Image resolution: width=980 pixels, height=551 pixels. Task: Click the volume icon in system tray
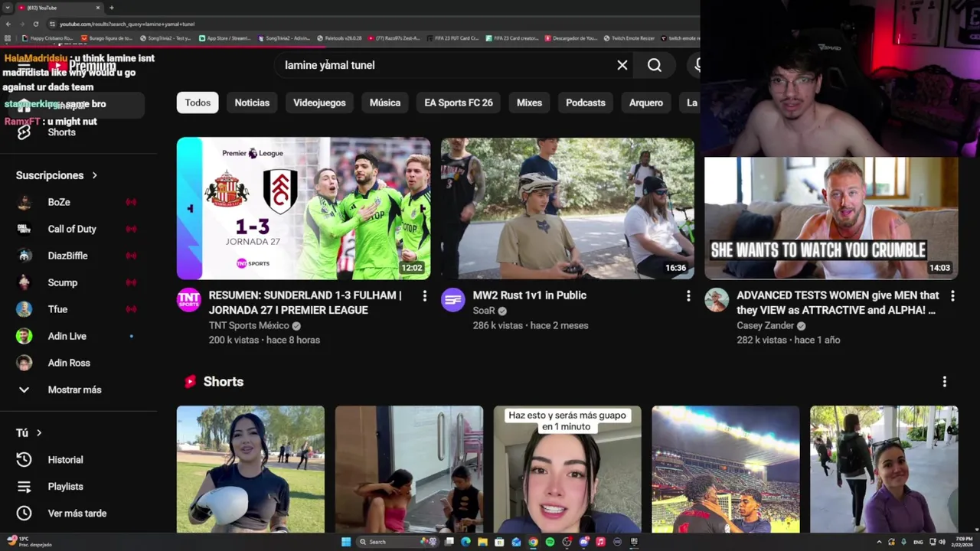pos(942,542)
